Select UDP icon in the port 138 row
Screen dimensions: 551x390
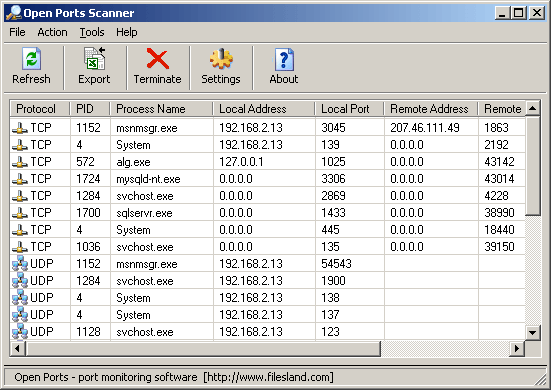click(20, 298)
